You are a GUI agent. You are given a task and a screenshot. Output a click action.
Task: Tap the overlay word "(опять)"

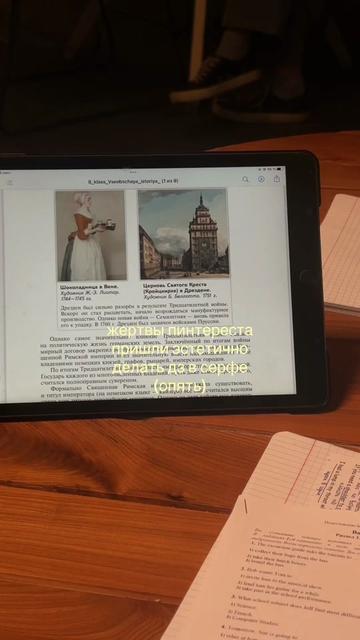pyautogui.click(x=180, y=386)
